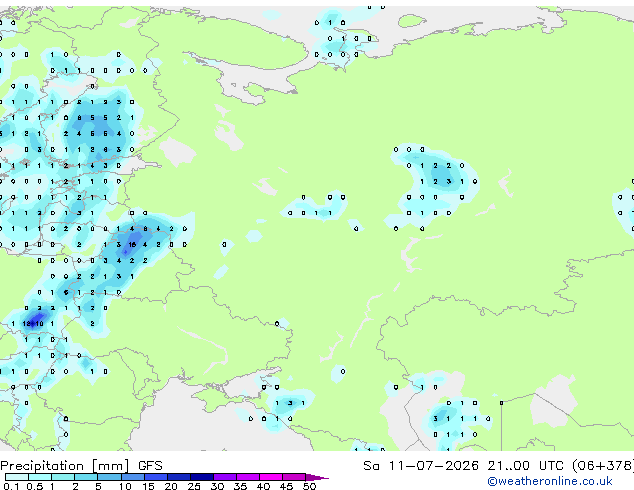634x490 pixels.
Task: Click the 'Sa 11-07-2026' date text
Action: 421,466
